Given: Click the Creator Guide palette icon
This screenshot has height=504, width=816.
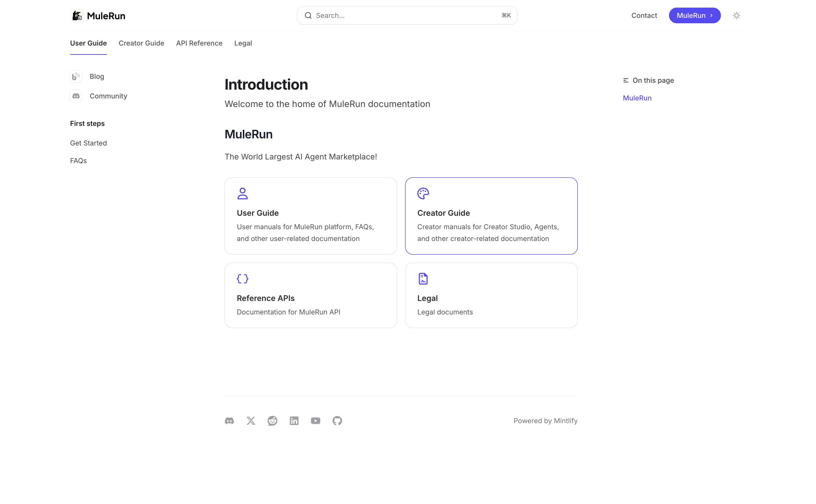Looking at the screenshot, I should pyautogui.click(x=423, y=193).
